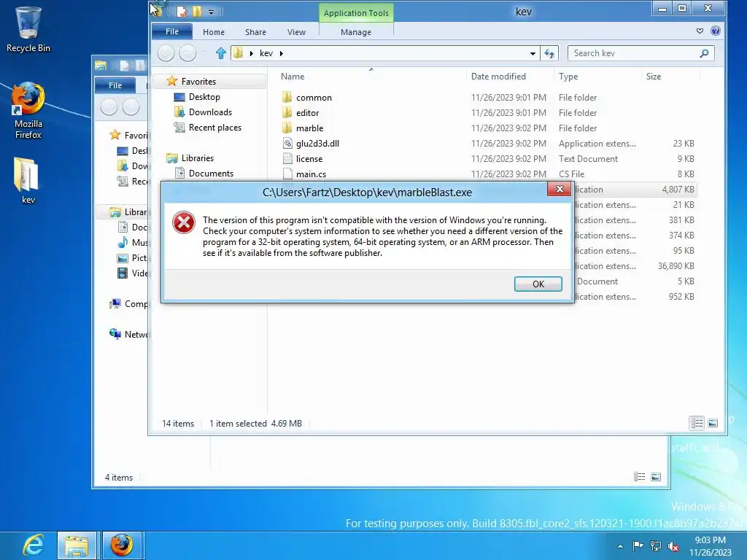
Task: Click OK in the error dialog
Action: point(538,284)
